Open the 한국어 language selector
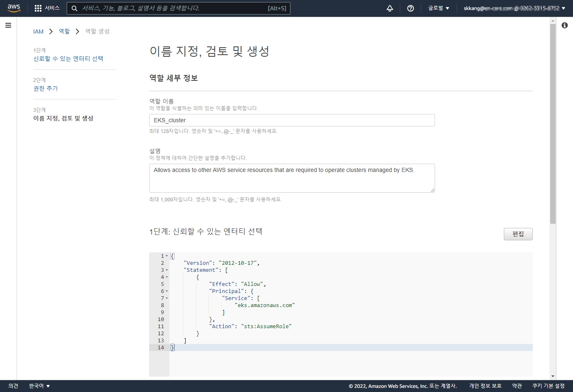Screen dimensions: 573x392 [x=39, y=386]
